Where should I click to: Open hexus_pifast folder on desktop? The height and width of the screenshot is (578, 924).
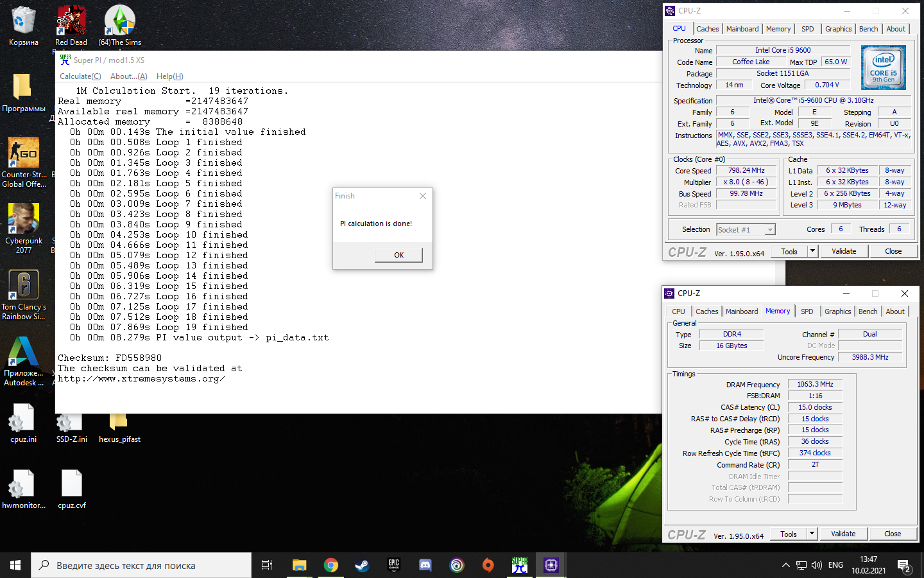[x=119, y=429]
